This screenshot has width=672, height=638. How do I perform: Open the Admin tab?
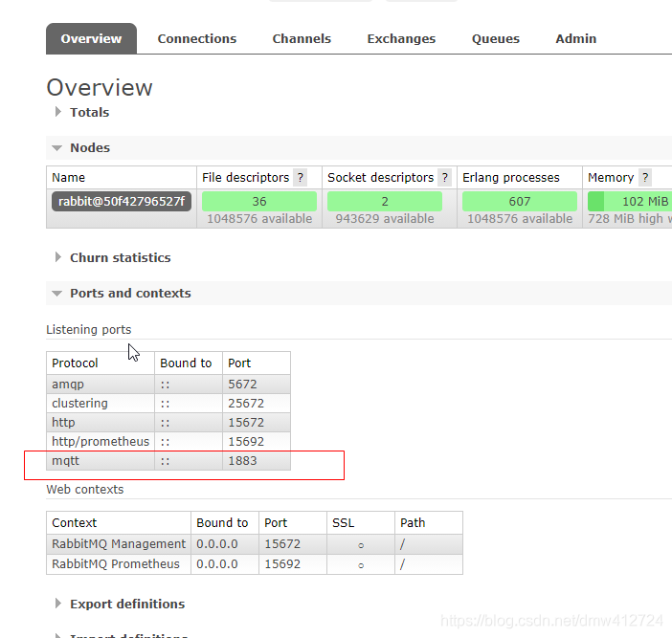click(576, 38)
